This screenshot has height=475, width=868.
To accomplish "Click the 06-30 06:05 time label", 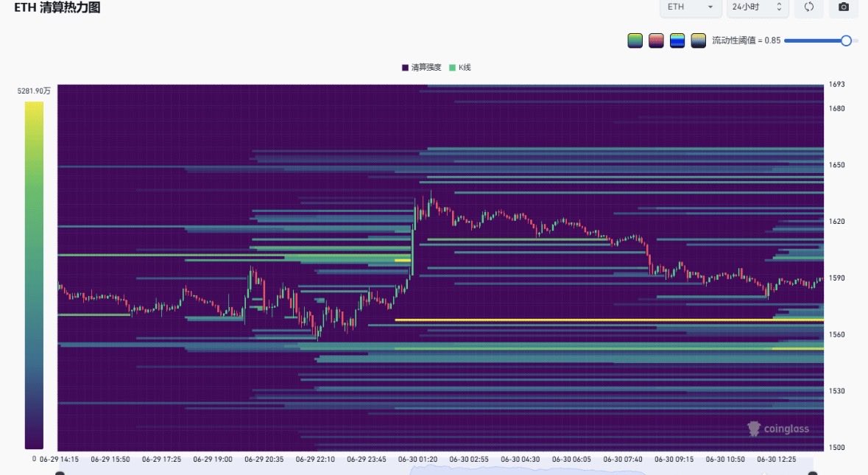I will [x=571, y=460].
